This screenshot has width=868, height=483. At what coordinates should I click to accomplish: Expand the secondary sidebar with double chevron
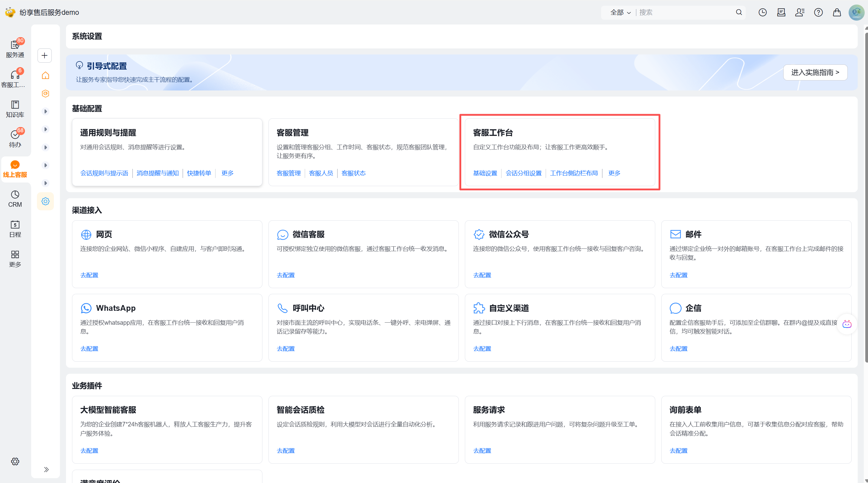coord(46,469)
